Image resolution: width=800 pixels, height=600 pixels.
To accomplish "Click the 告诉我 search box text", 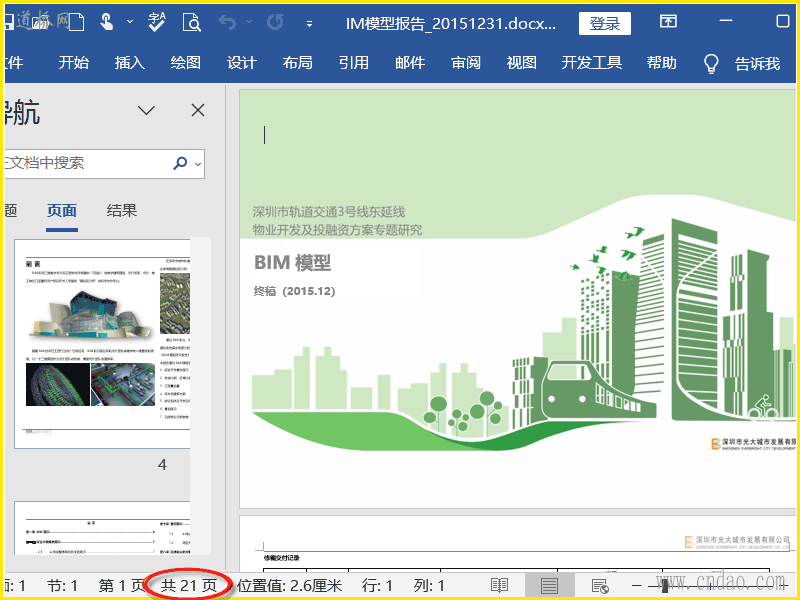I will tap(757, 64).
